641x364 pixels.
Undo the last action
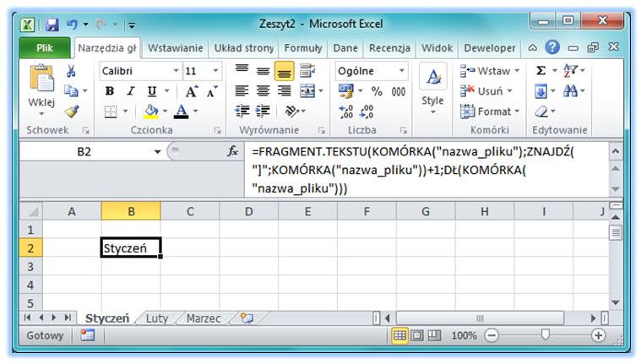pos(72,24)
